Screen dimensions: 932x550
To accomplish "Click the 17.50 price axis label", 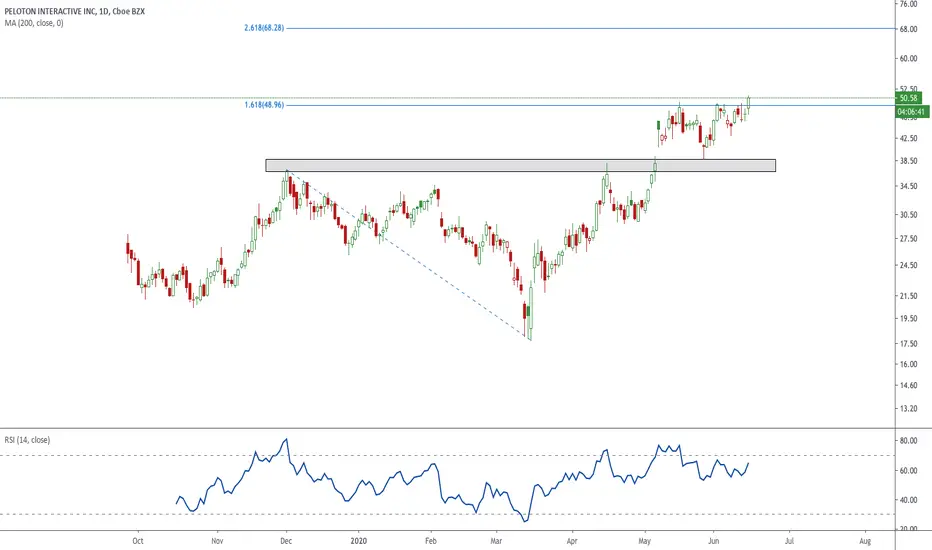I will pos(908,344).
